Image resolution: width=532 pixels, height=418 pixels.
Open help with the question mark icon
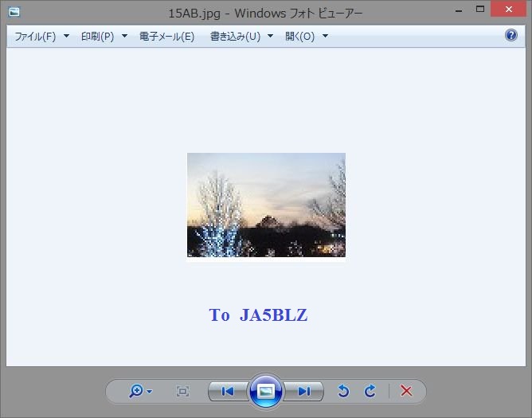coord(511,35)
